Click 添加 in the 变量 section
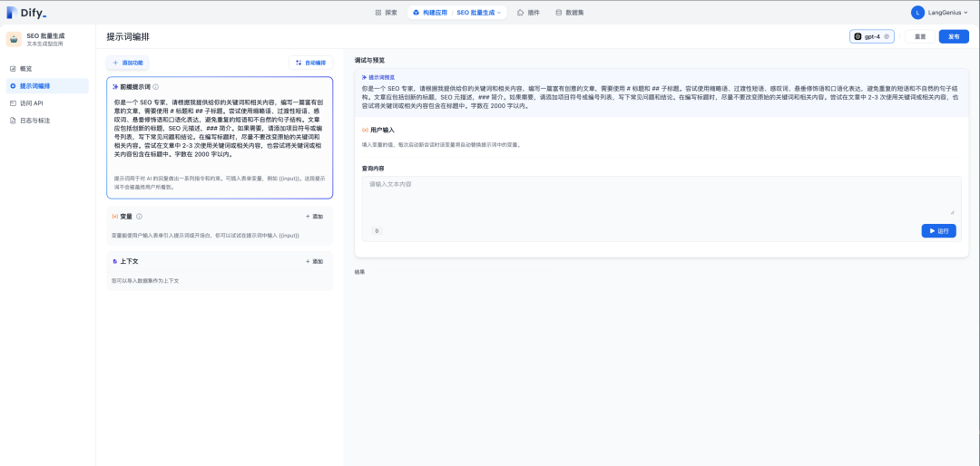This screenshot has width=980, height=466. 314,216
